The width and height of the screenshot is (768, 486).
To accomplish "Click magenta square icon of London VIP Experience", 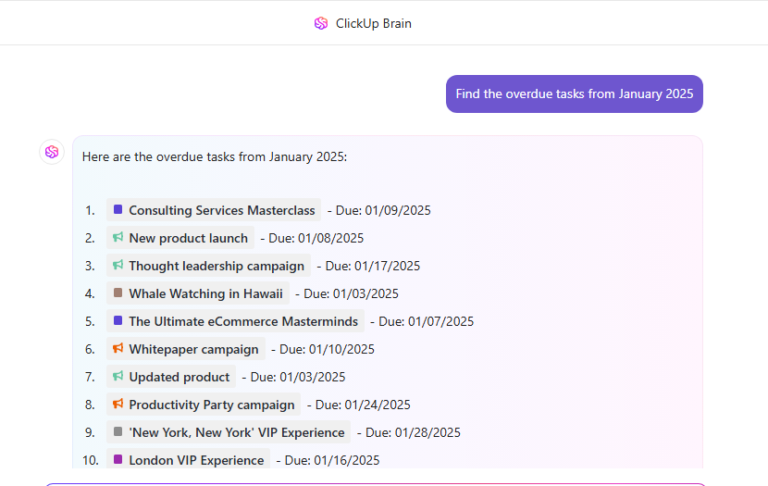I will click(118, 460).
